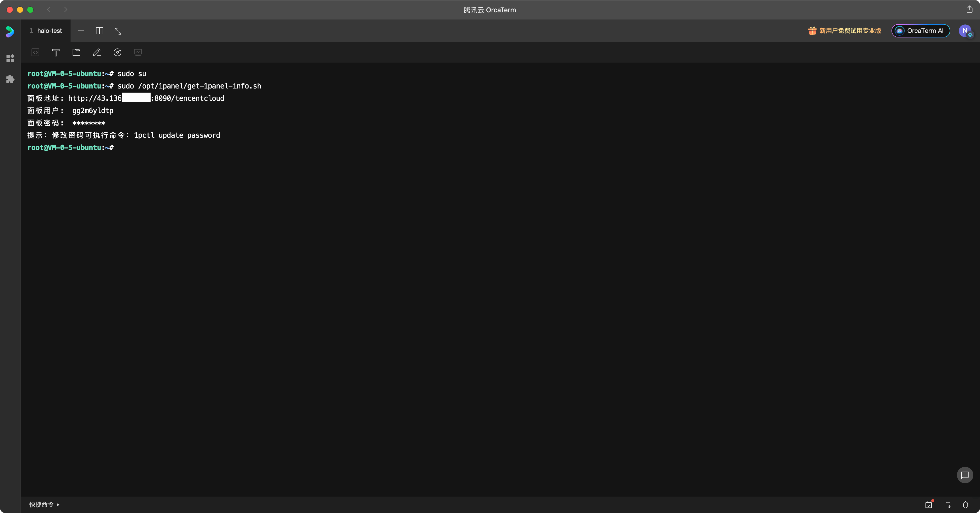Click the circular gauge toolbar icon
Image resolution: width=980 pixels, height=513 pixels.
click(117, 53)
